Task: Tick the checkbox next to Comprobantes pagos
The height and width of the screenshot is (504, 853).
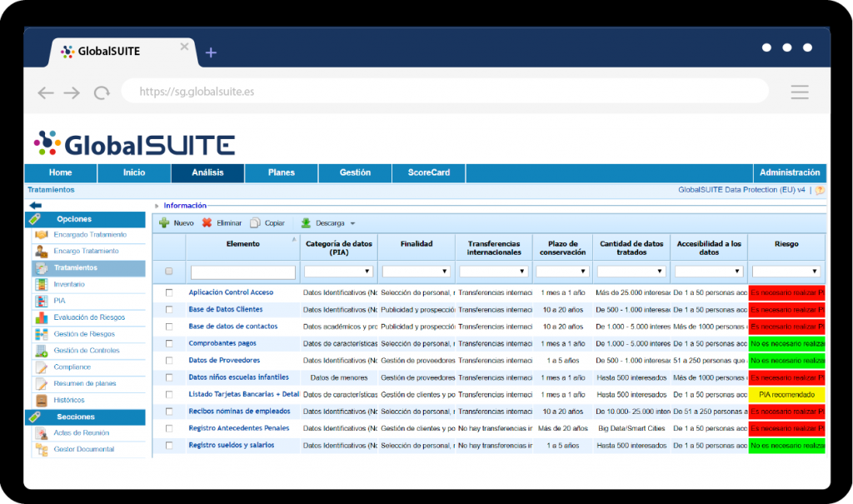Action: (168, 343)
